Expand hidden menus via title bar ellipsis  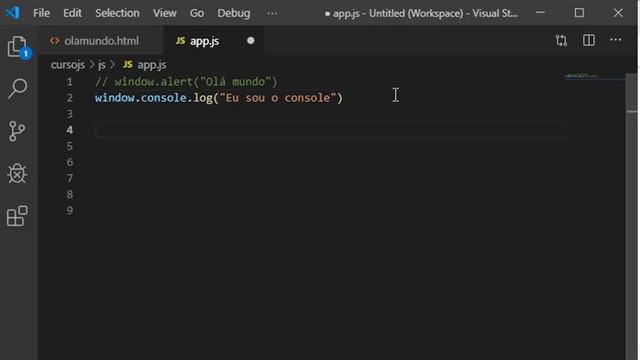click(x=272, y=13)
